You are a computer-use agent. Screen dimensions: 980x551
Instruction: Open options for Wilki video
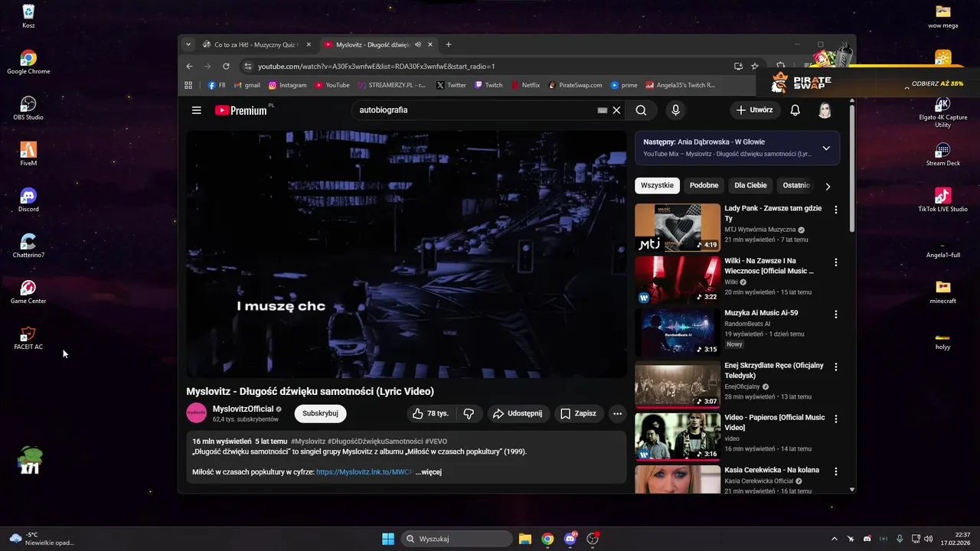pyautogui.click(x=836, y=262)
